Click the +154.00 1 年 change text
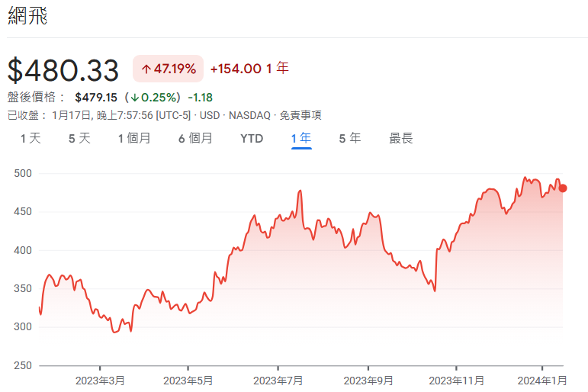This screenshot has height=392, width=588. click(x=249, y=69)
